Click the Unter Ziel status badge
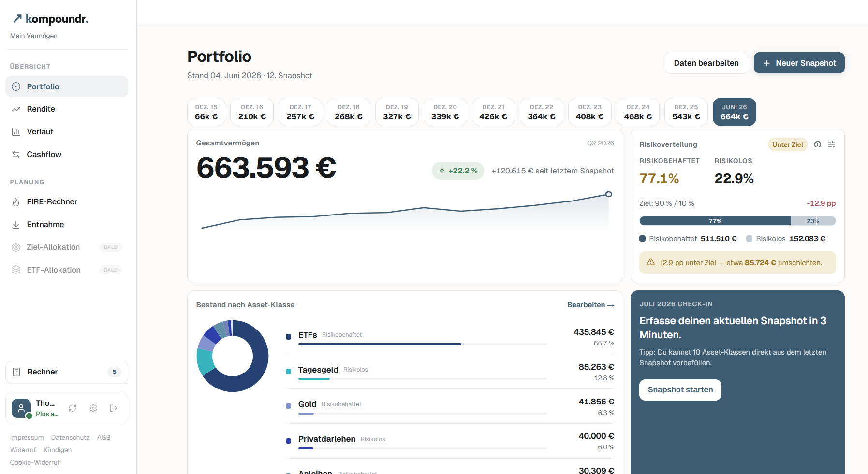The height and width of the screenshot is (474, 868). [x=788, y=144]
